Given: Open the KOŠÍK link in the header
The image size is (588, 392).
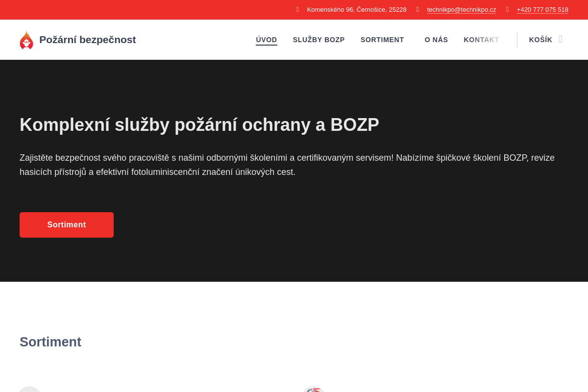Looking at the screenshot, I should click(540, 39).
